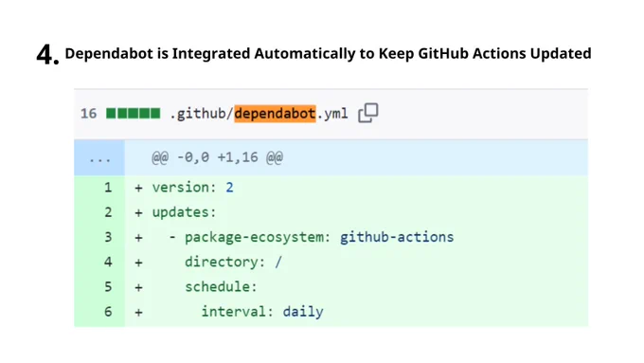
Task: Click the slide heading about Dependabot
Action: (328, 53)
